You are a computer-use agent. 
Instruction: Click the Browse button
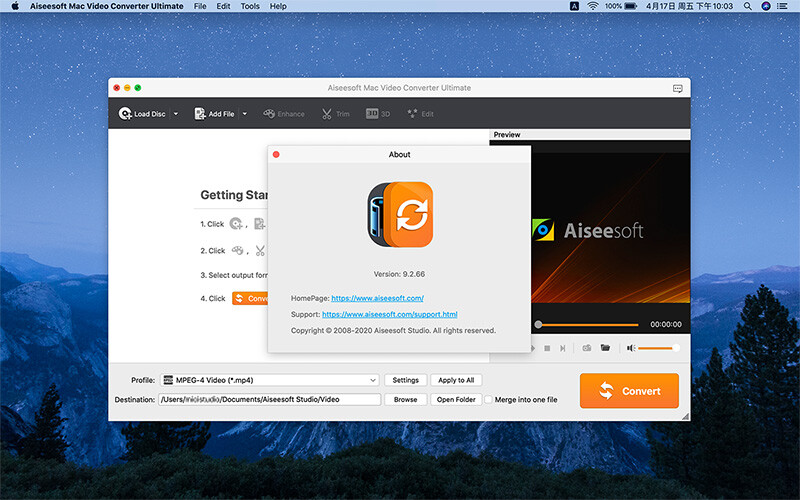point(406,399)
